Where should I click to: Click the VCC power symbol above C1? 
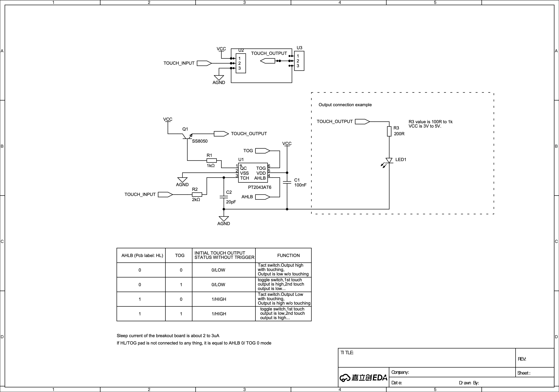(x=287, y=144)
